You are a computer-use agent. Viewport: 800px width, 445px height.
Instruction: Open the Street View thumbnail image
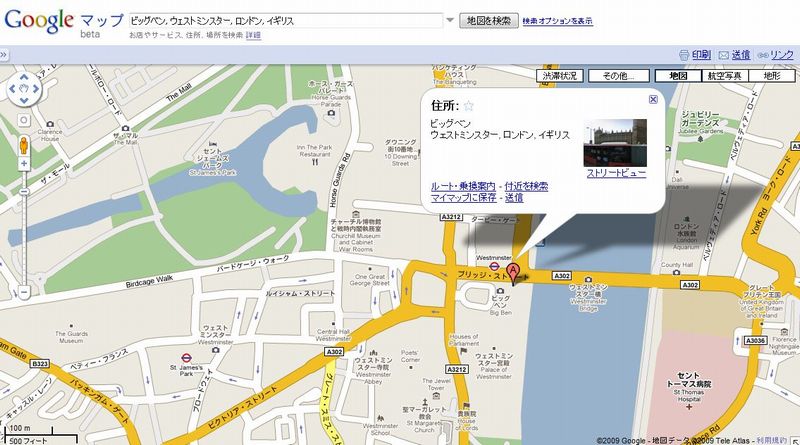[x=615, y=143]
